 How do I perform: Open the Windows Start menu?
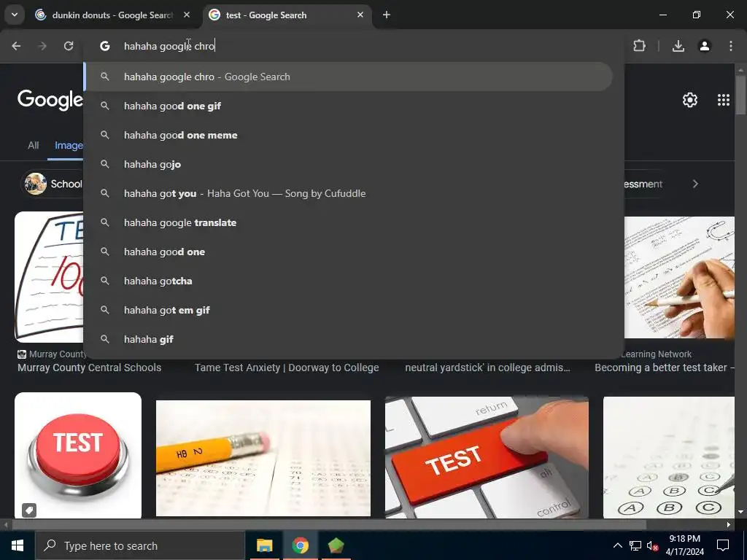click(x=18, y=545)
